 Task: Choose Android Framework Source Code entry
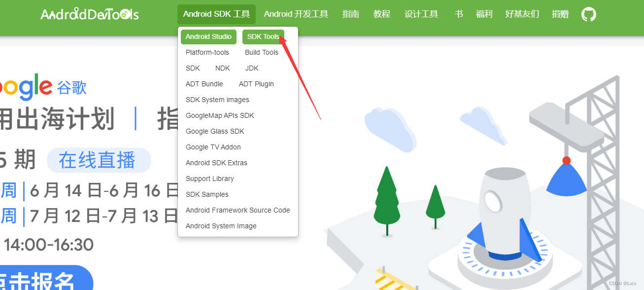(238, 210)
